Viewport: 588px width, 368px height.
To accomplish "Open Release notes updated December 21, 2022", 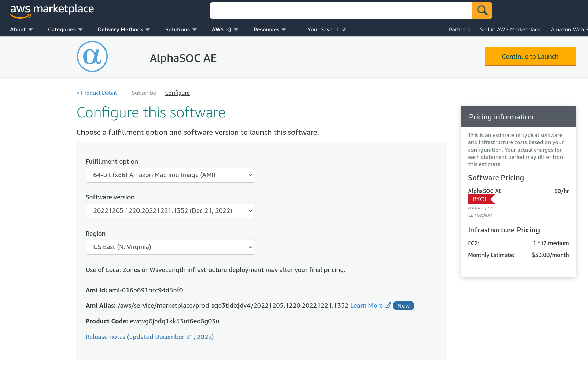I will click(150, 337).
